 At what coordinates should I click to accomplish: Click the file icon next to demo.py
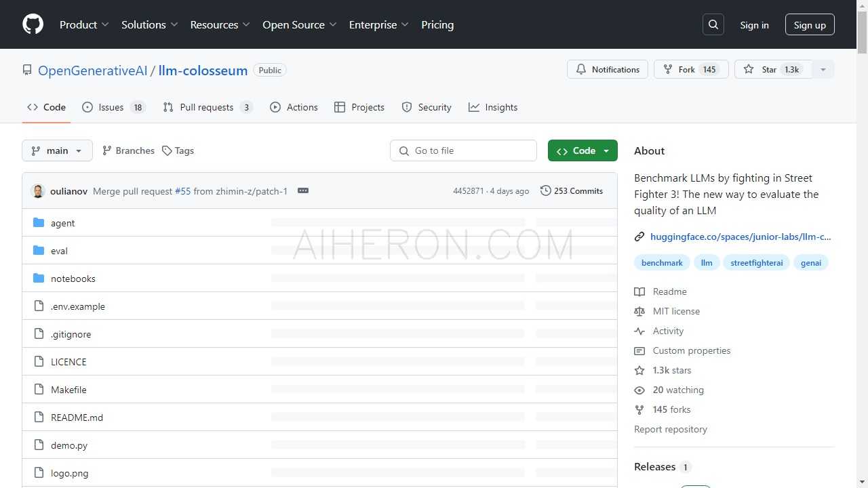pyautogui.click(x=39, y=445)
